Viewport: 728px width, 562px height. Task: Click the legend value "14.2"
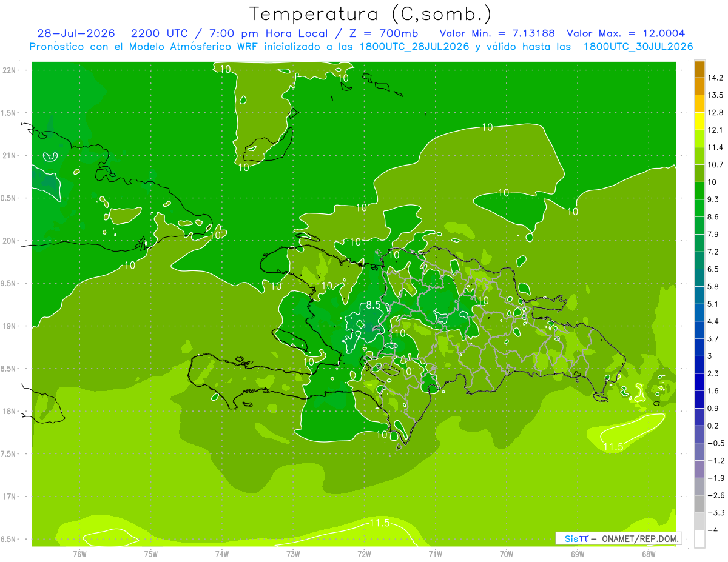tap(715, 78)
